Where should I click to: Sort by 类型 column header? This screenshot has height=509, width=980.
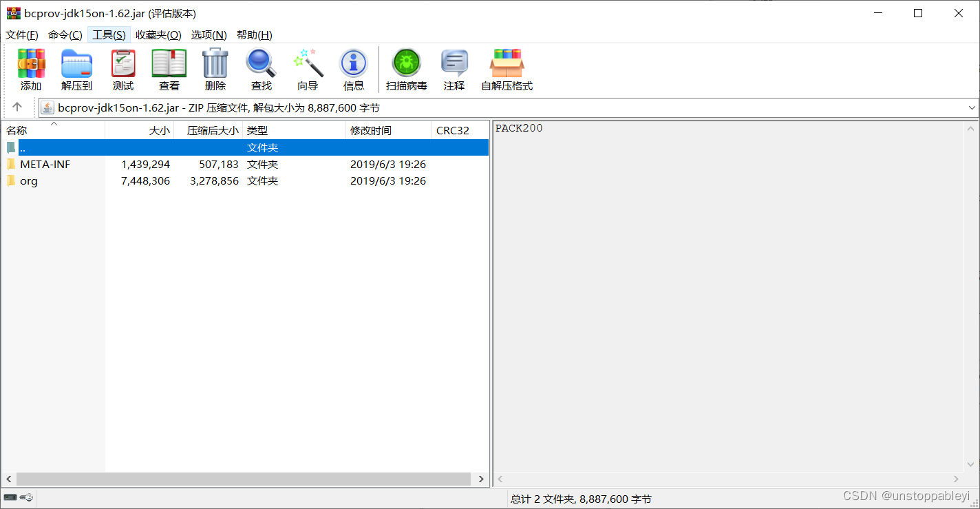click(x=295, y=130)
